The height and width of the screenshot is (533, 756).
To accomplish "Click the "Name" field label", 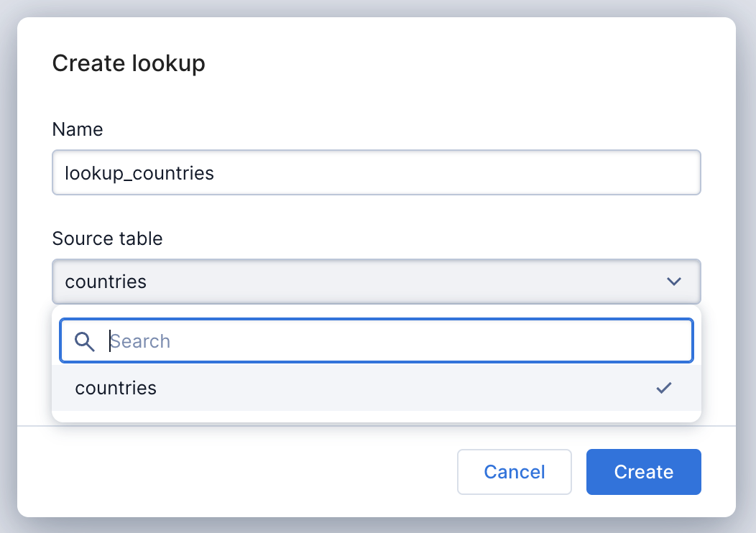I will point(77,129).
